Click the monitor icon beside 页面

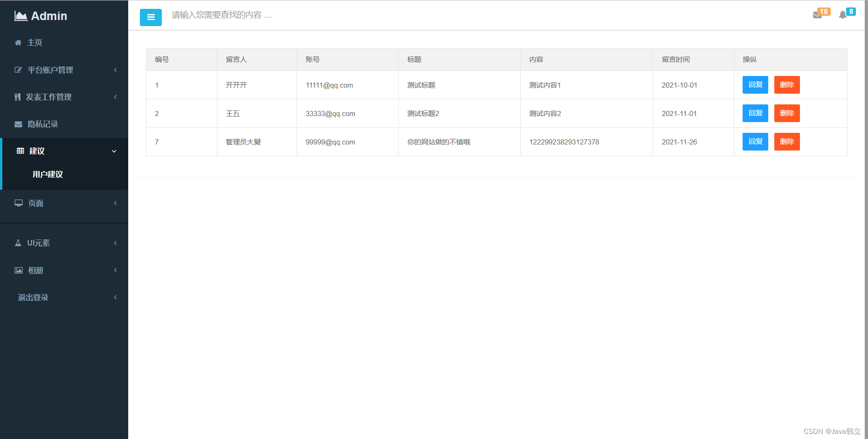click(19, 203)
